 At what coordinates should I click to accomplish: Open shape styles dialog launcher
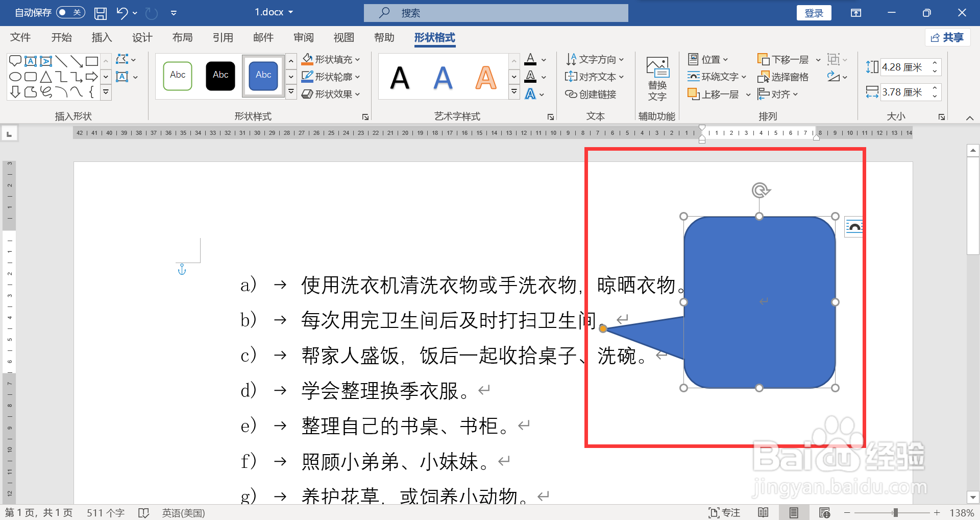[x=365, y=117]
